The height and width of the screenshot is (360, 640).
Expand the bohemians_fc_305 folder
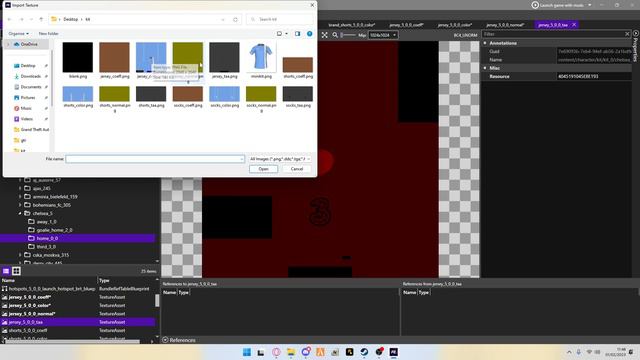click(20, 205)
